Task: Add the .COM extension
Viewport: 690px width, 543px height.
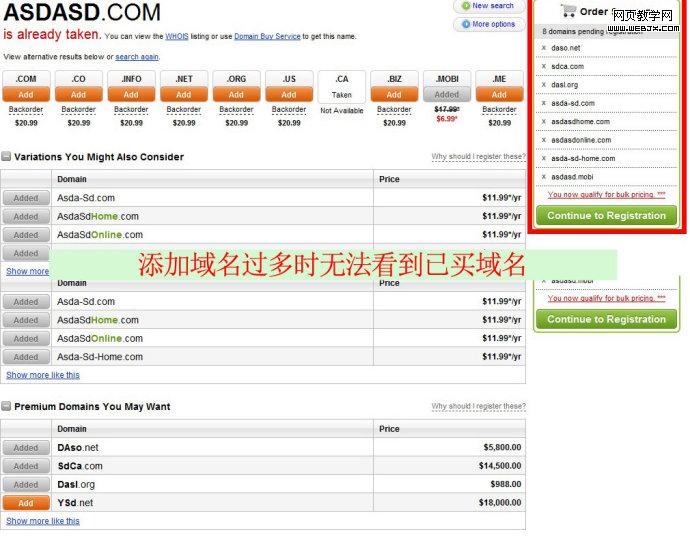Action: tap(26, 95)
